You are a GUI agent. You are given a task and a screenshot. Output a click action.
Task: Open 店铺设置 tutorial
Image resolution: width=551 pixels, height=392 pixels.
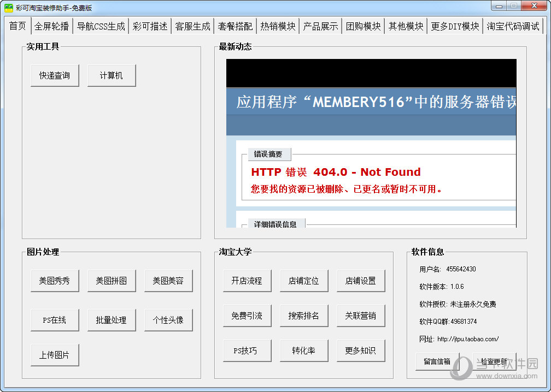click(x=361, y=281)
